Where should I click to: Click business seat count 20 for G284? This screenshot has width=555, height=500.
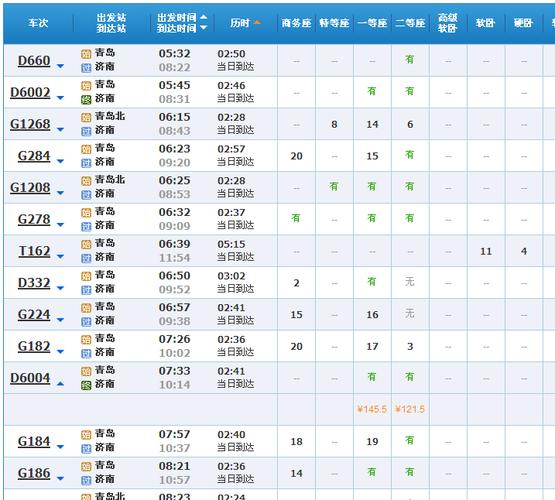pos(296,156)
